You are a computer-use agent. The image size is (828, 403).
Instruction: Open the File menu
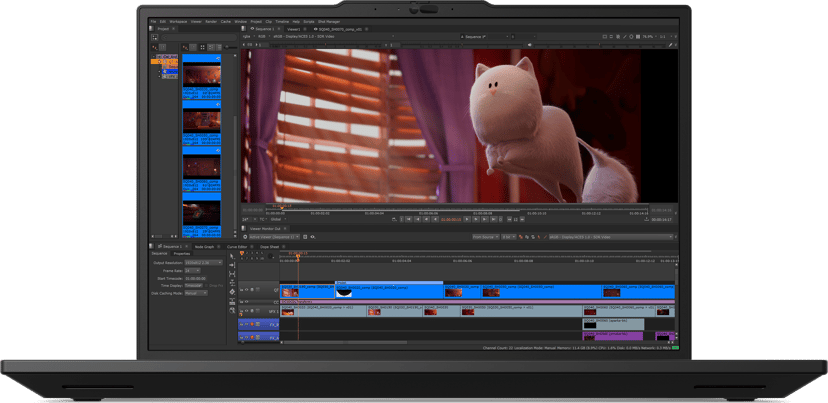[x=153, y=22]
